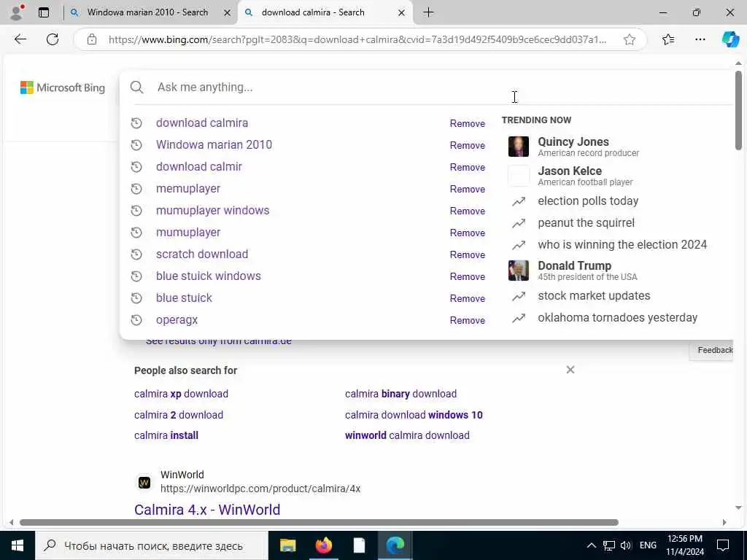Open trending 'election polls today'

588,201
